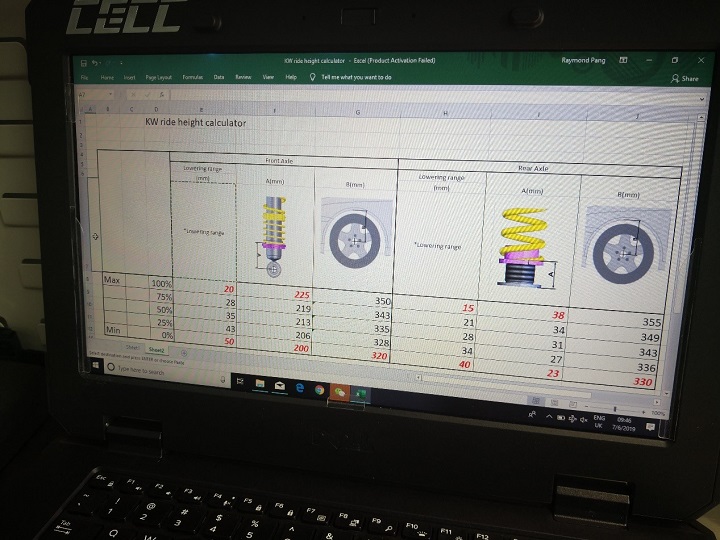This screenshot has width=720, height=540.
Task: Click the 'KW ride height calculator' title cell
Action: (x=196, y=123)
